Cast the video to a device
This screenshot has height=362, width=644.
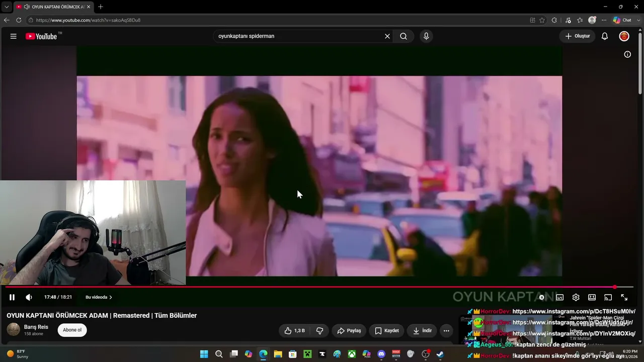click(x=608, y=297)
